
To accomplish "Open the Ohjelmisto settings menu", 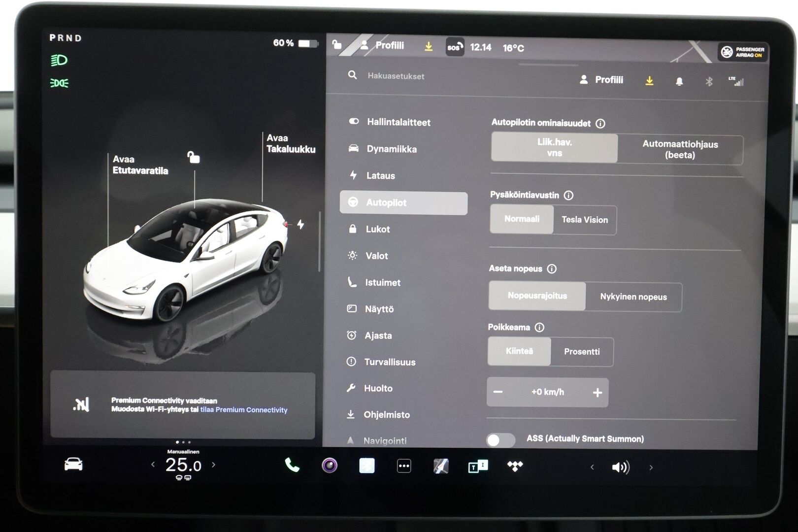I will point(378,415).
